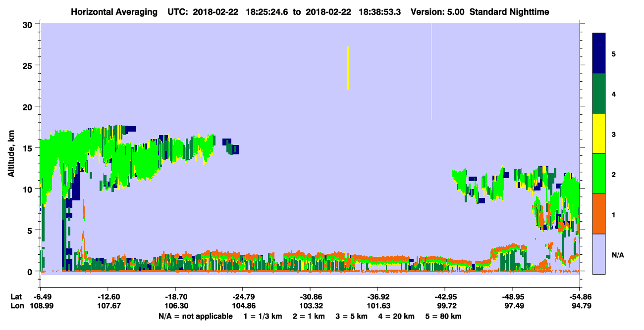Screen dimensions: 644x330
Task: Click the shorter yellow vertical line near 25 km
Action: (348, 68)
